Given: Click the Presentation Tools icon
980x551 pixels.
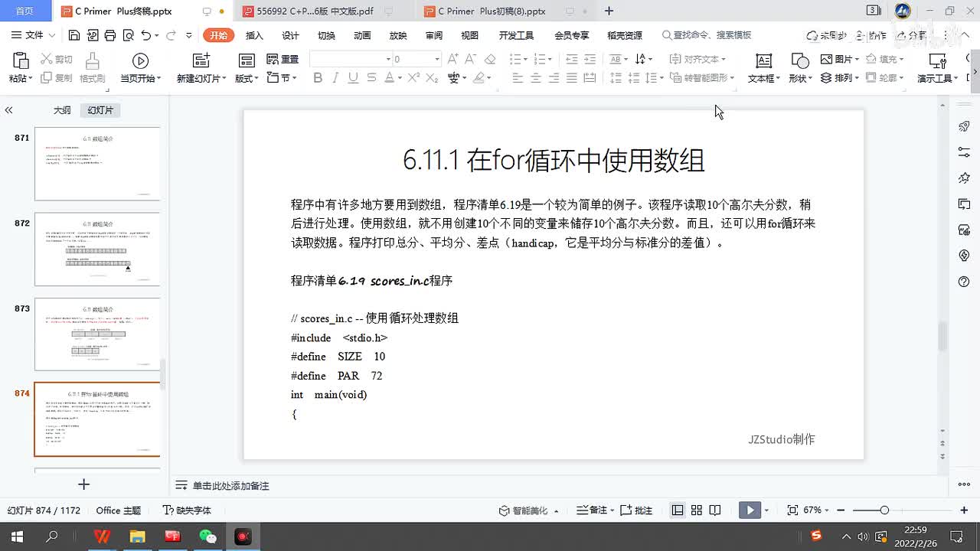Looking at the screenshot, I should click(937, 61).
